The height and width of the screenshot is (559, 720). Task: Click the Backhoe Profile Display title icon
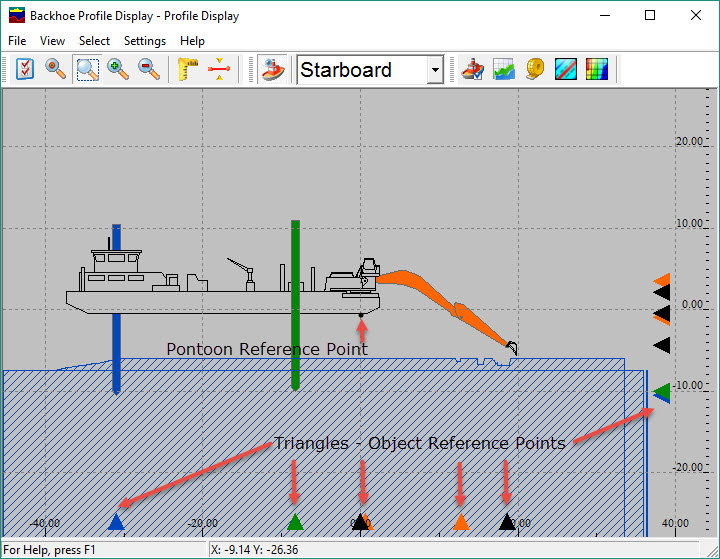pyautogui.click(x=17, y=16)
